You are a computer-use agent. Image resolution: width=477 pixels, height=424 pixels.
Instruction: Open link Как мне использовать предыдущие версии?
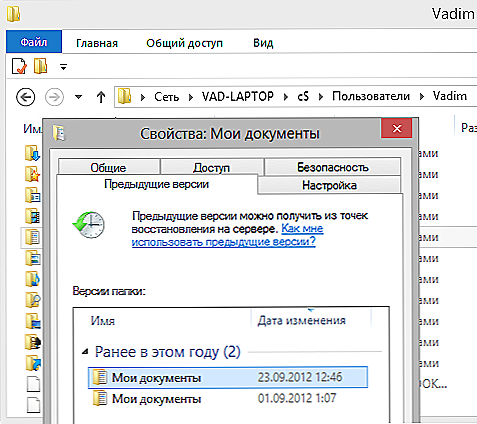click(x=227, y=235)
